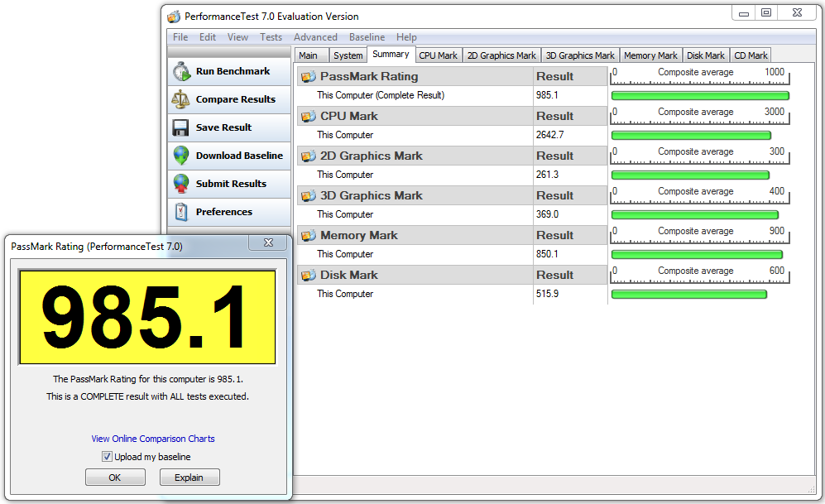Toggle the Upload my baseline checkbox

point(107,457)
